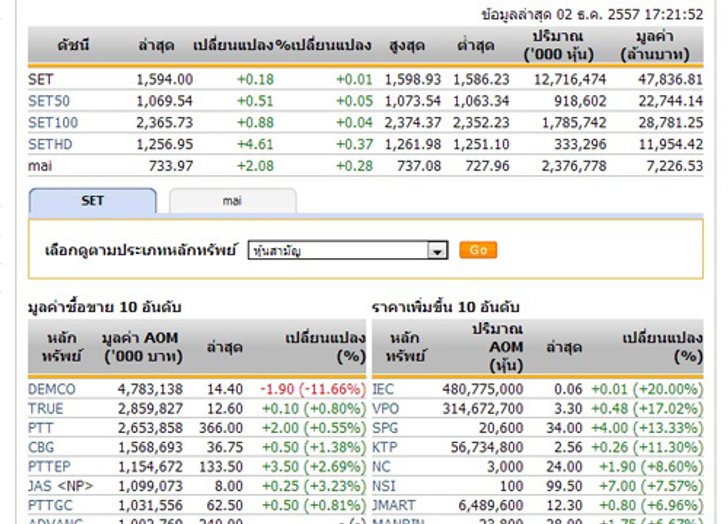Select the mai volume 2,376,778
The image size is (728, 524).
[574, 166]
